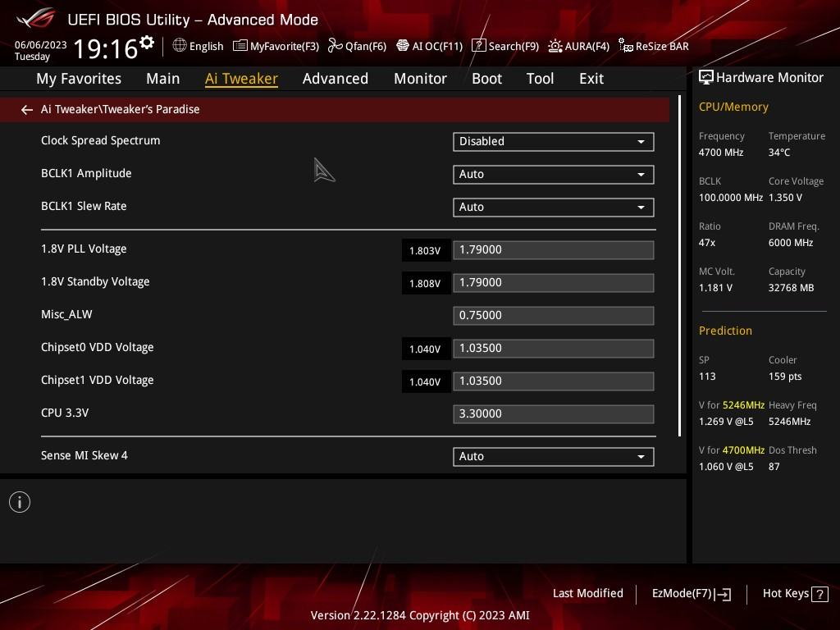Viewport: 840px width, 630px height.
Task: Click the CPU/Memory section heading
Action: 733,107
